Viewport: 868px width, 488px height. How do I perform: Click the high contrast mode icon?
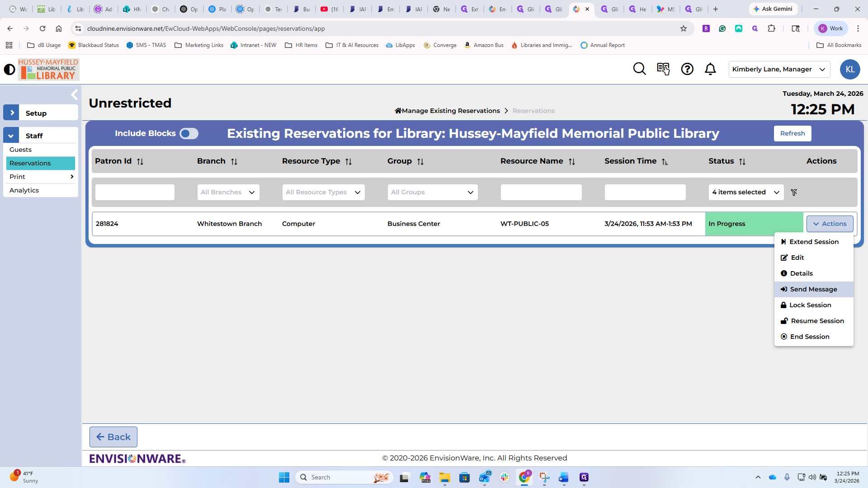[x=9, y=70]
